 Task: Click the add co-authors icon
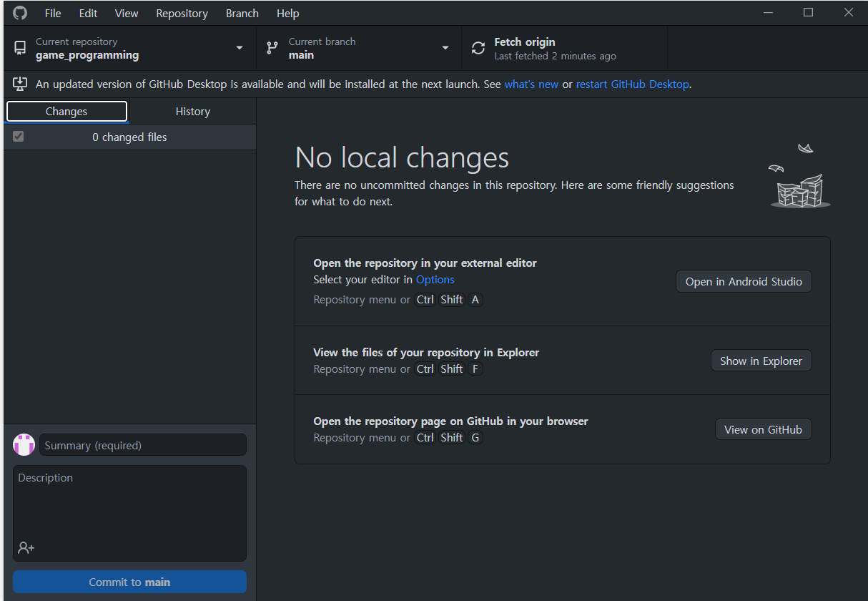(x=26, y=548)
